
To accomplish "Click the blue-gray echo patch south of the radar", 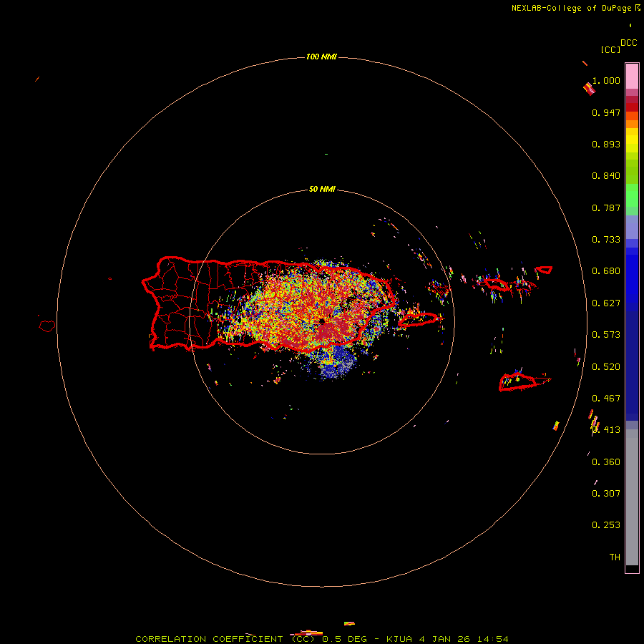I will (337, 362).
